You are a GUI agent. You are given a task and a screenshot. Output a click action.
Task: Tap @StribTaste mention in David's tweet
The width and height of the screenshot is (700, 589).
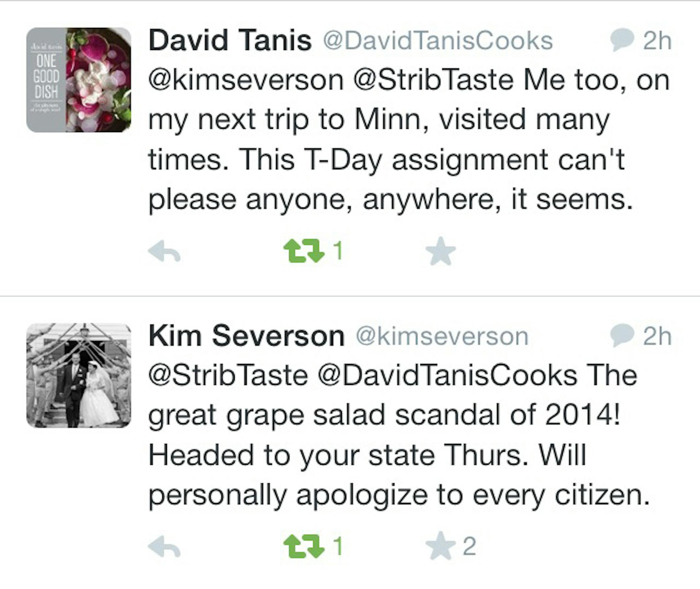point(433,80)
